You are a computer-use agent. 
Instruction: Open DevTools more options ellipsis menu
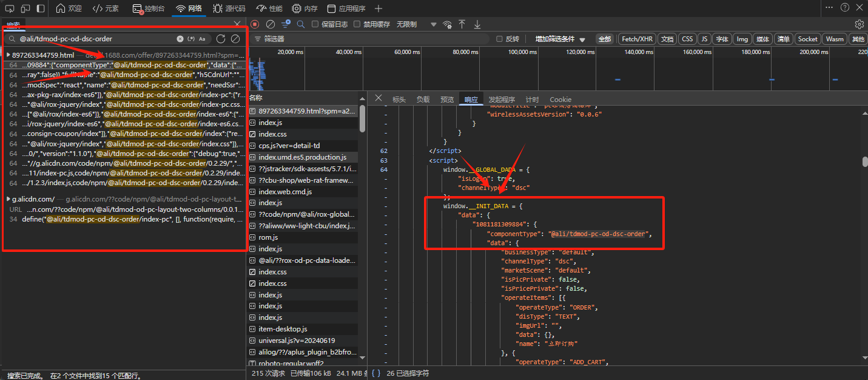coord(829,8)
